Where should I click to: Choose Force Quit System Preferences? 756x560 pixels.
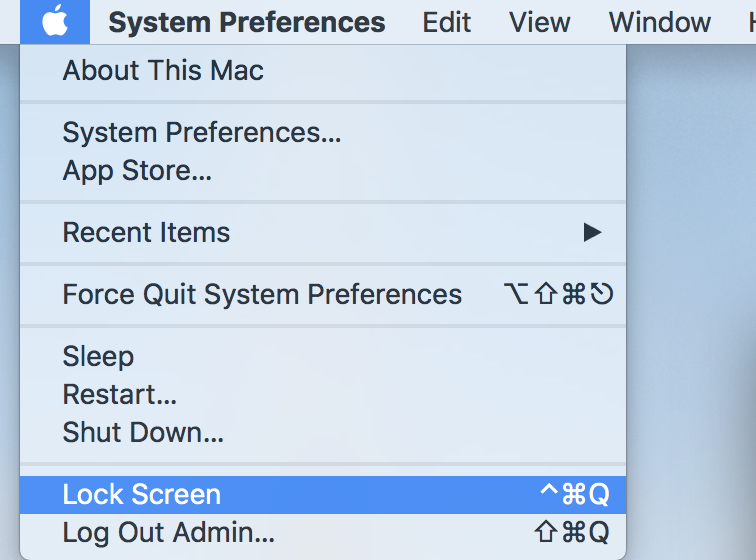coord(323,294)
